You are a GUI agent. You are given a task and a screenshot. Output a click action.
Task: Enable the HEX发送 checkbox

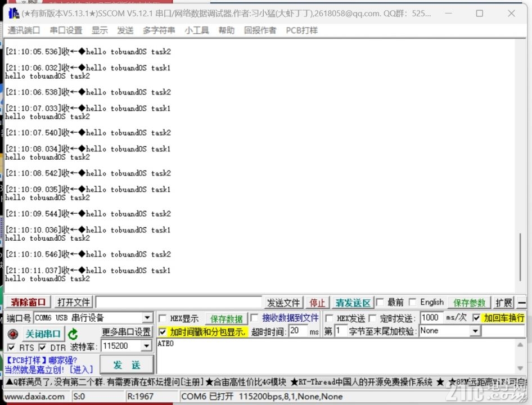pos(329,318)
